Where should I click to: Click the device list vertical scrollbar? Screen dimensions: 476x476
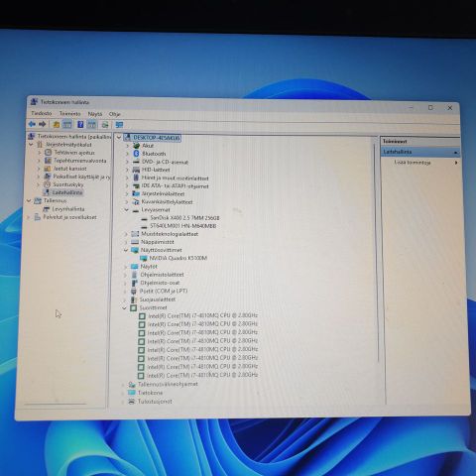376,251
